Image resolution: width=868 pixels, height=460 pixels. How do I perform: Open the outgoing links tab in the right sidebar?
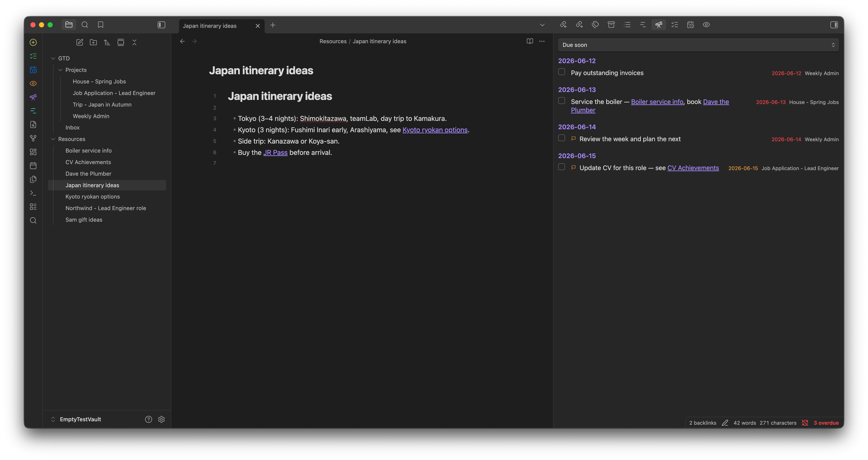click(x=579, y=25)
